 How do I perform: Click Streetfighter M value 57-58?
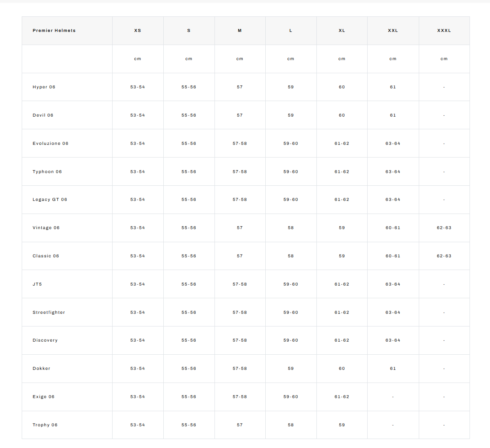point(240,313)
